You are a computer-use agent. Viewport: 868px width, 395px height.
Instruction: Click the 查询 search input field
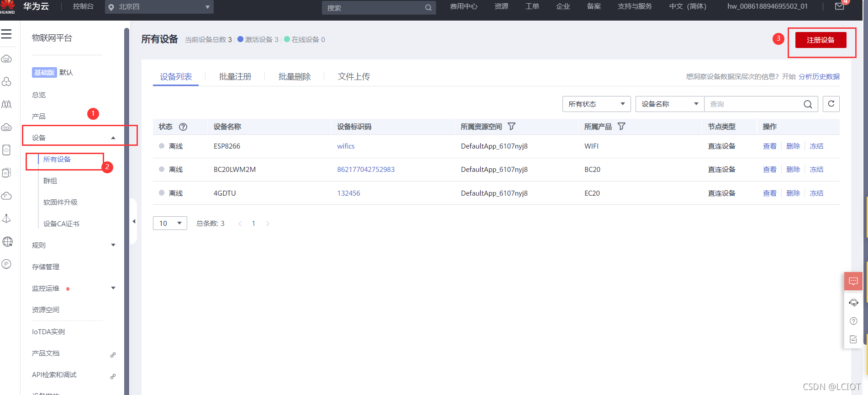(x=753, y=104)
